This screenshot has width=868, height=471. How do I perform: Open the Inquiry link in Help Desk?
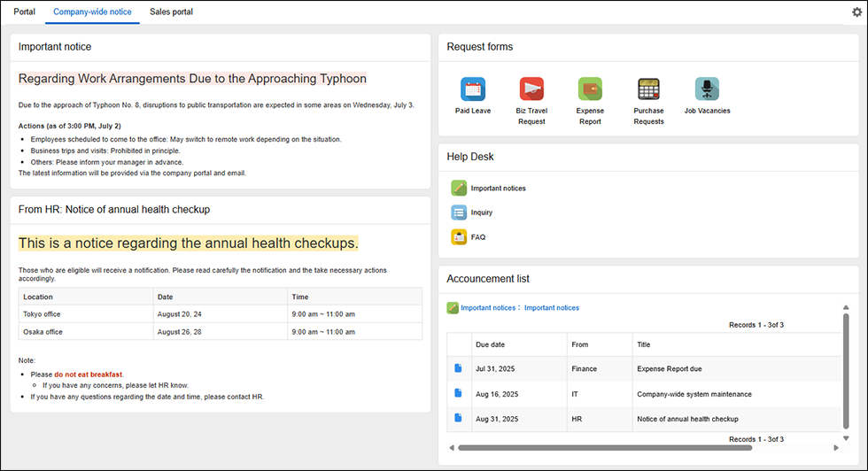click(482, 212)
